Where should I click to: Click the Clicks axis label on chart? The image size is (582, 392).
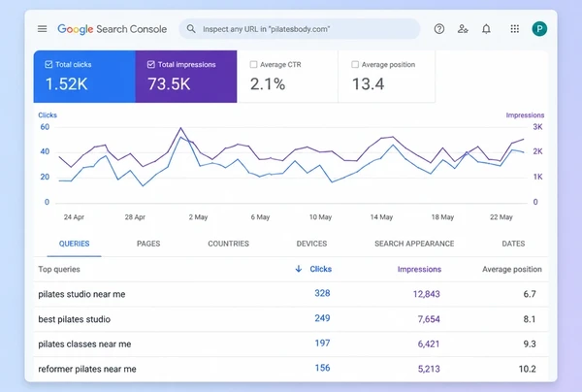click(x=48, y=115)
